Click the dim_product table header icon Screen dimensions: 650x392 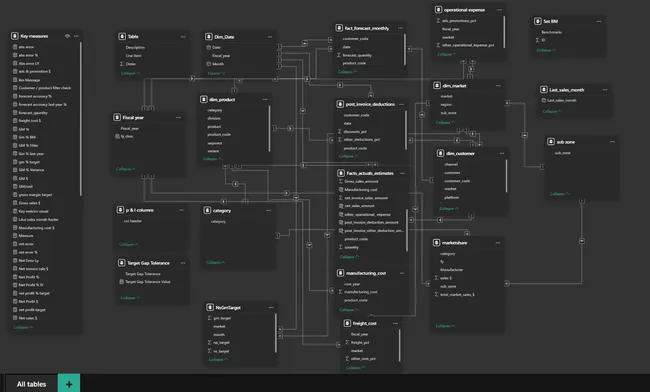coord(204,99)
